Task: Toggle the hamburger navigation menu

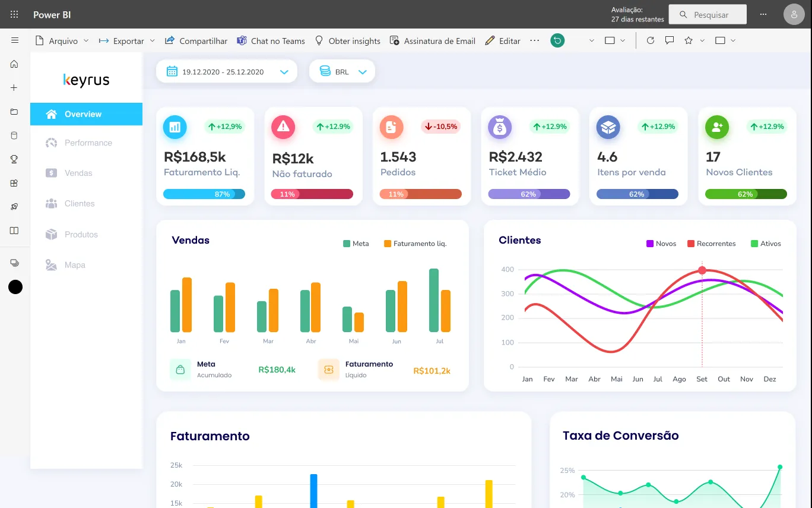Action: tap(15, 40)
